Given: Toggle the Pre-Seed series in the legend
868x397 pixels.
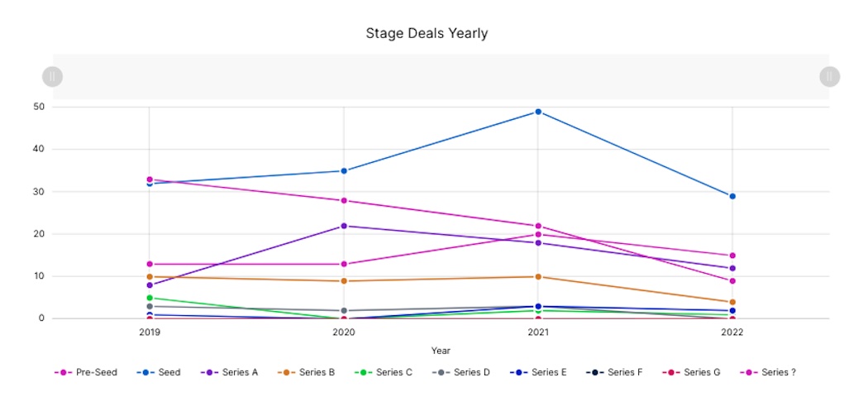Looking at the screenshot, I should click(86, 372).
